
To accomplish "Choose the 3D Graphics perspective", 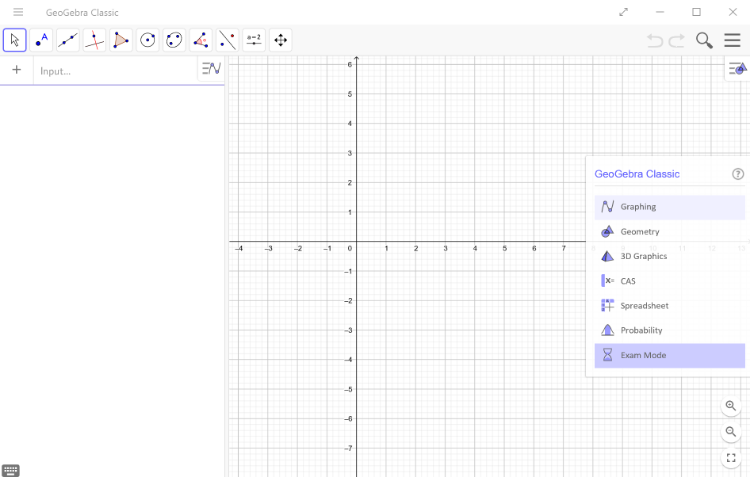I will coord(670,256).
